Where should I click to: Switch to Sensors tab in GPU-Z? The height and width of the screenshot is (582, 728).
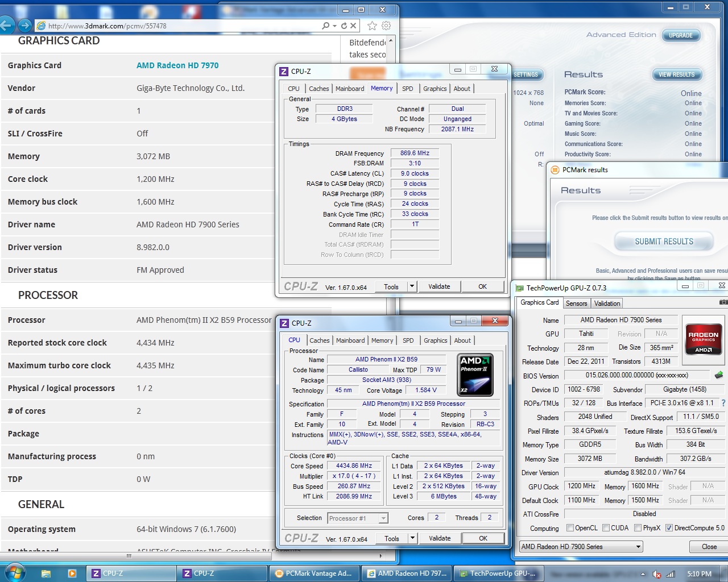576,304
